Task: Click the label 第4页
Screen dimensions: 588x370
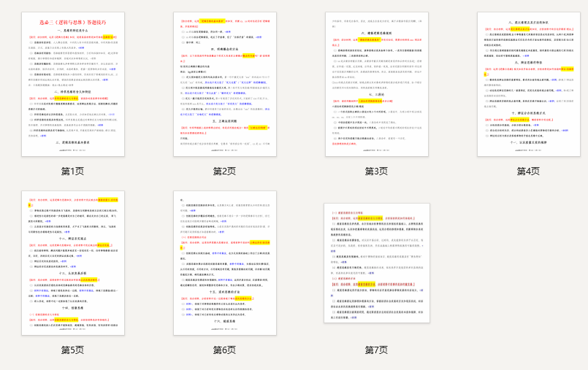Action: coord(528,171)
